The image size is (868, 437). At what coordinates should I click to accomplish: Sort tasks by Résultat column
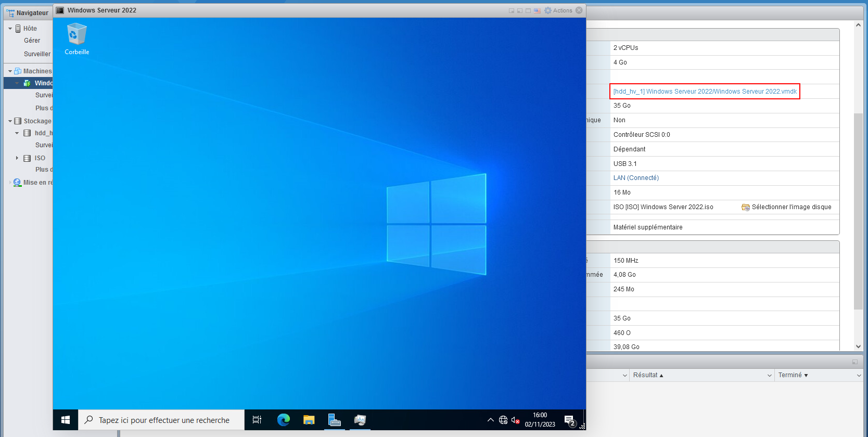[648, 375]
